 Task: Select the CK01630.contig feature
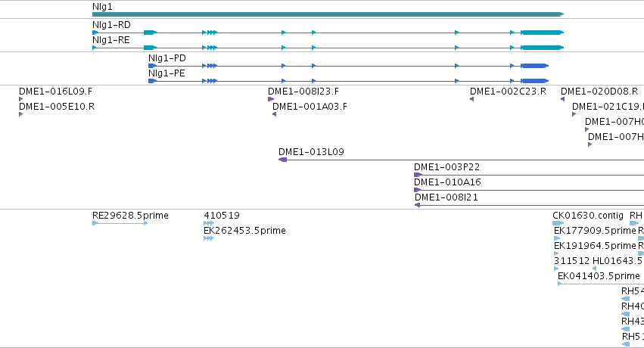click(558, 223)
